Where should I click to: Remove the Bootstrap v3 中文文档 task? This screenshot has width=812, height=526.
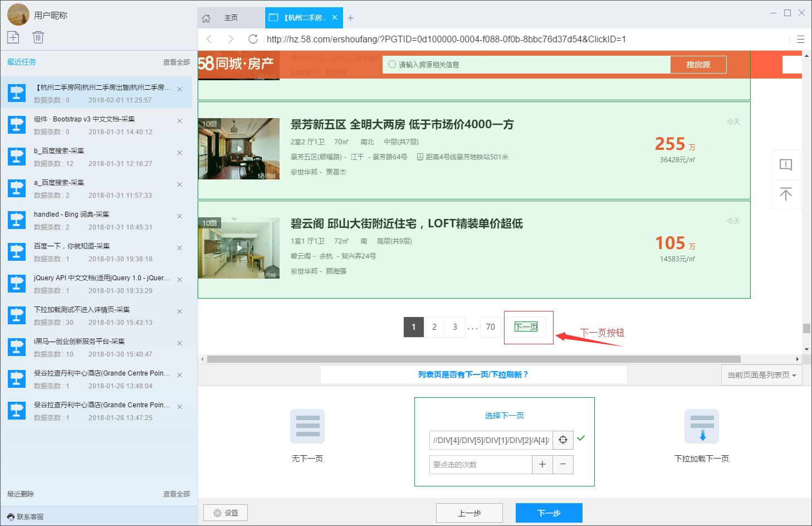pos(179,121)
